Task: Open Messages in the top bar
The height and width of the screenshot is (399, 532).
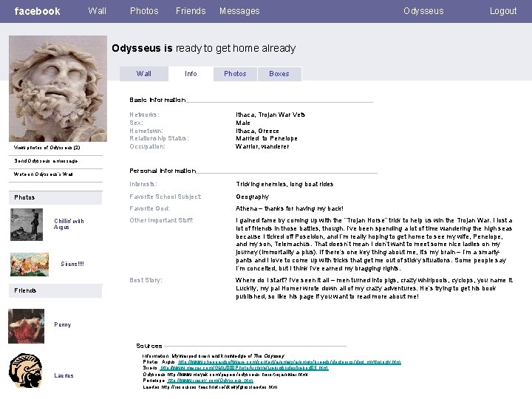Action: 239,11
